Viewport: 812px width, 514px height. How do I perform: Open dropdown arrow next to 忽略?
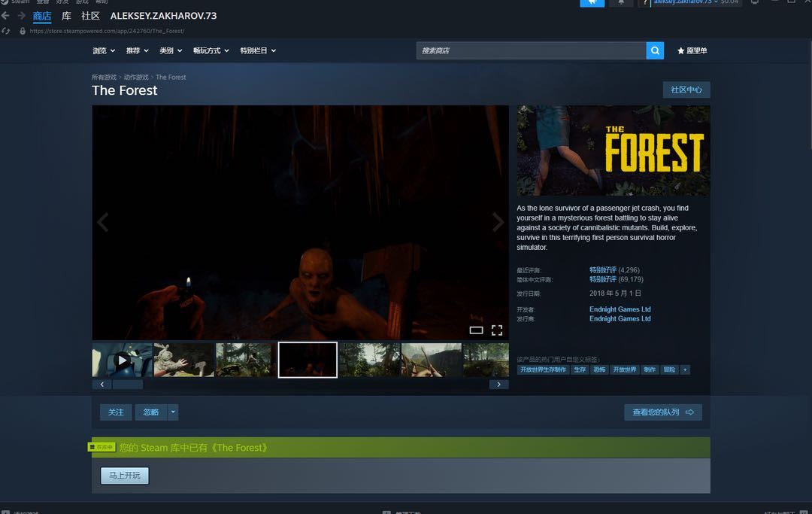(173, 412)
